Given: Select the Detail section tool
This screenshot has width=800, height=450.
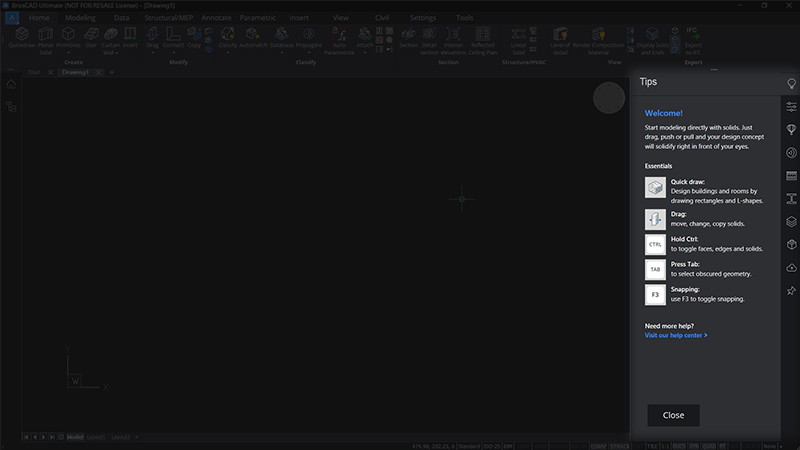Looking at the screenshot, I should tap(429, 41).
